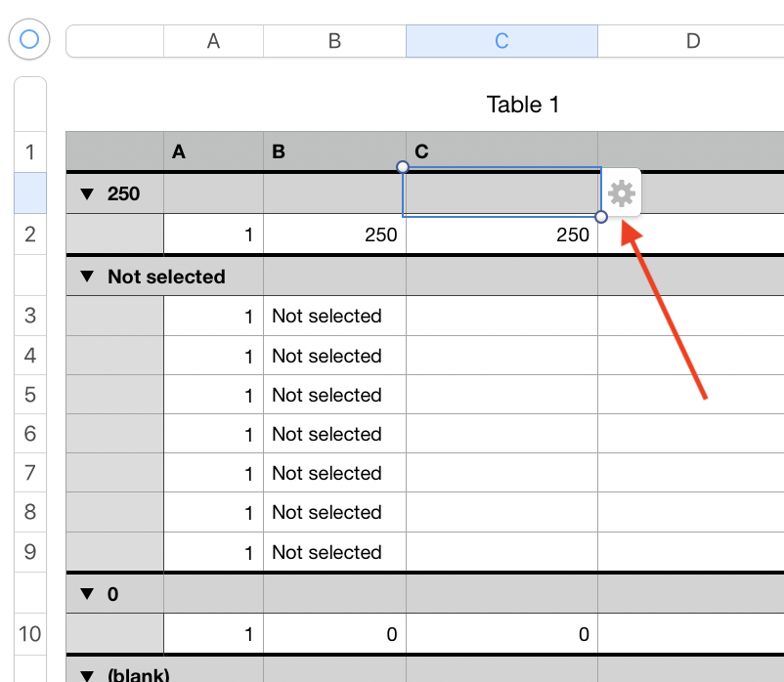
Task: Collapse the Not selected category group
Action: click(x=88, y=277)
